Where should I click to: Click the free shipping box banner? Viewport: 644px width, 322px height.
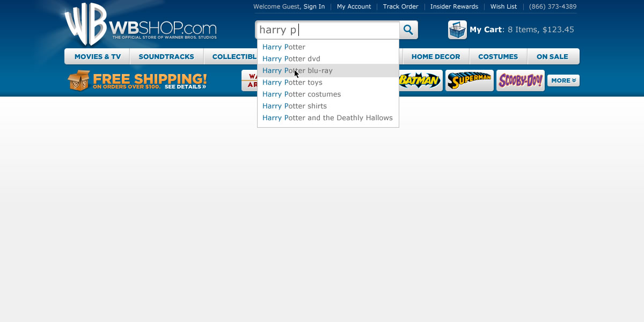pyautogui.click(x=137, y=80)
